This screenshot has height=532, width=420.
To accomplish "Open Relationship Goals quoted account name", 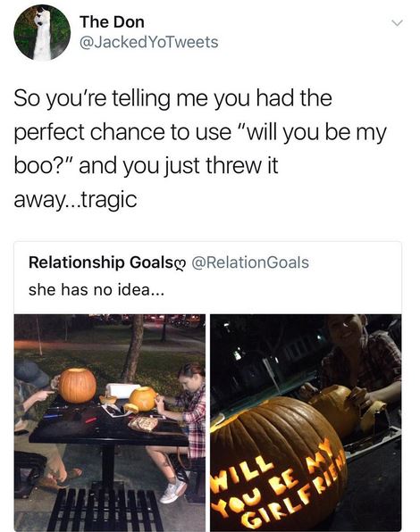I will [101, 262].
